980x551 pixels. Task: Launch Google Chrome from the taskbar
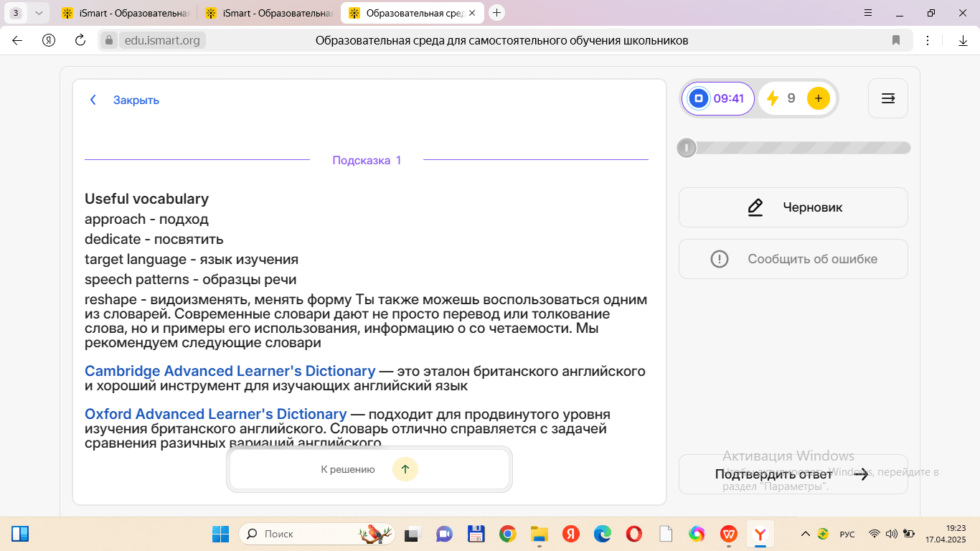tap(507, 534)
